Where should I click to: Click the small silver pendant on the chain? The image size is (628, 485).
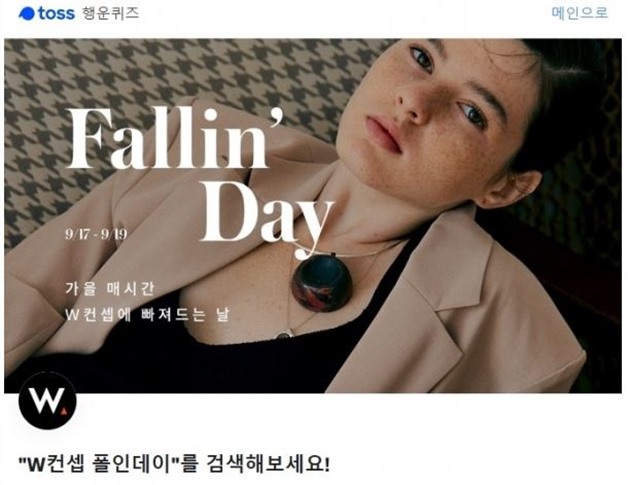tap(285, 333)
